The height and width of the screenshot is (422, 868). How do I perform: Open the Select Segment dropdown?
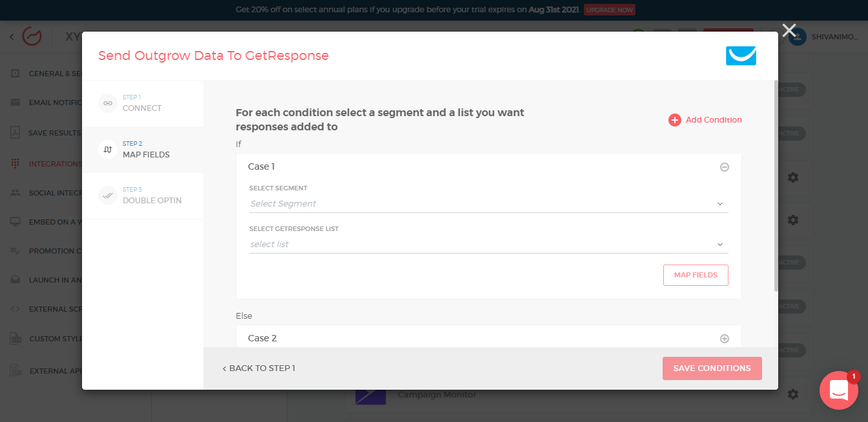pos(488,204)
